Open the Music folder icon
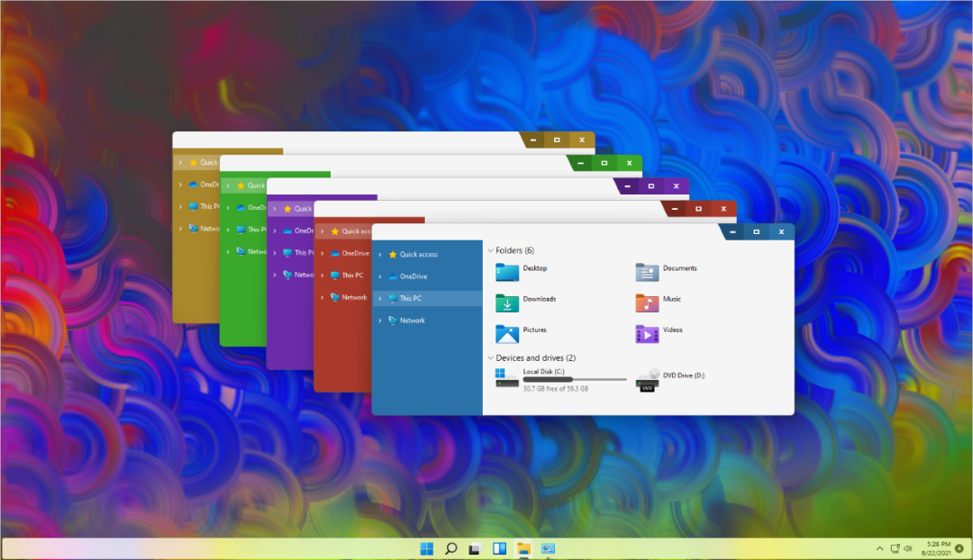Screen dimensions: 973x560 click(x=647, y=303)
